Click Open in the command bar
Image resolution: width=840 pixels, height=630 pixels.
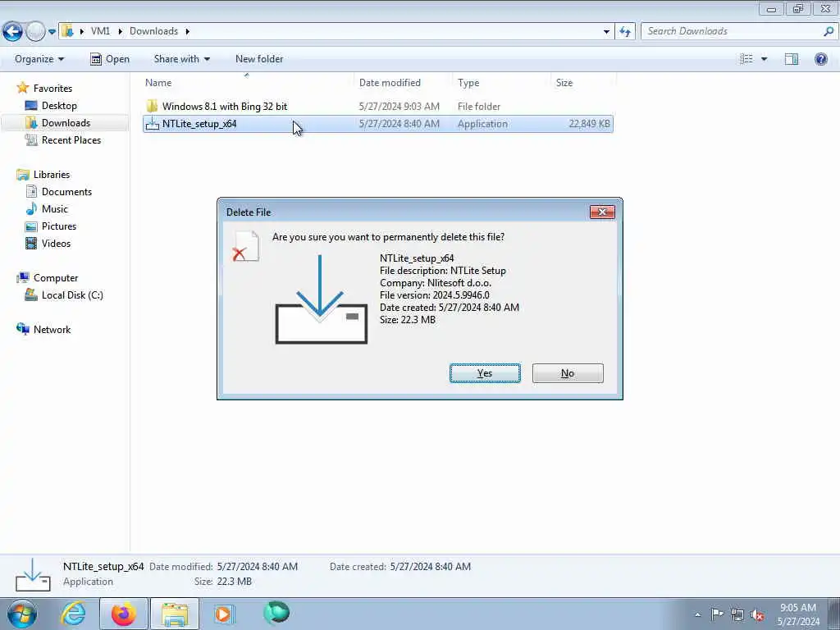(x=110, y=59)
